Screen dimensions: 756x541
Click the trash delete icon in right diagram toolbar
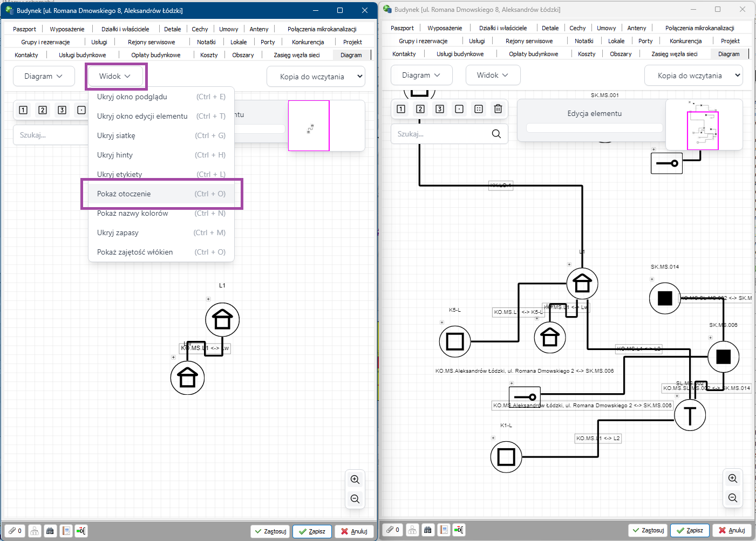(x=498, y=109)
